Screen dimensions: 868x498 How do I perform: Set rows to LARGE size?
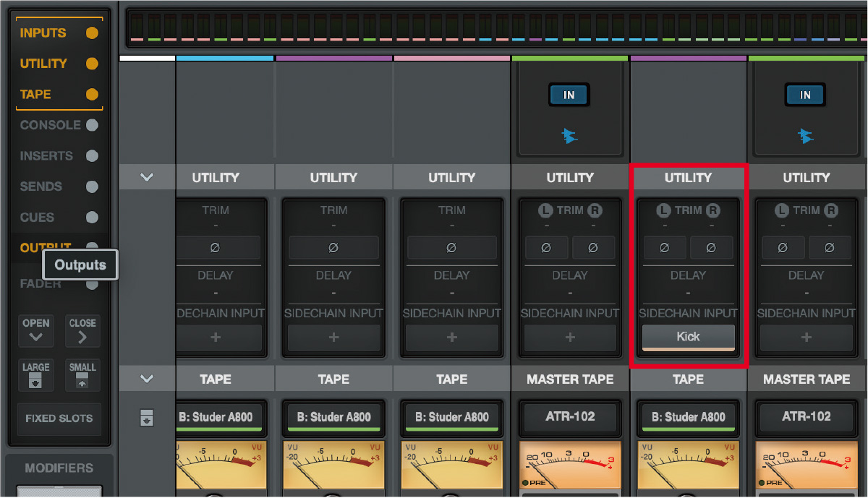35,376
